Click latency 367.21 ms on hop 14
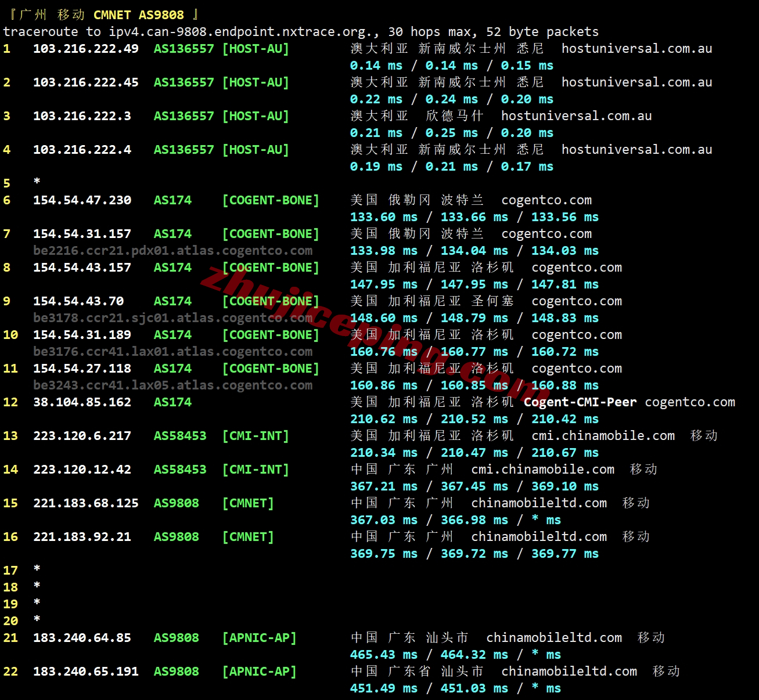 384,486
